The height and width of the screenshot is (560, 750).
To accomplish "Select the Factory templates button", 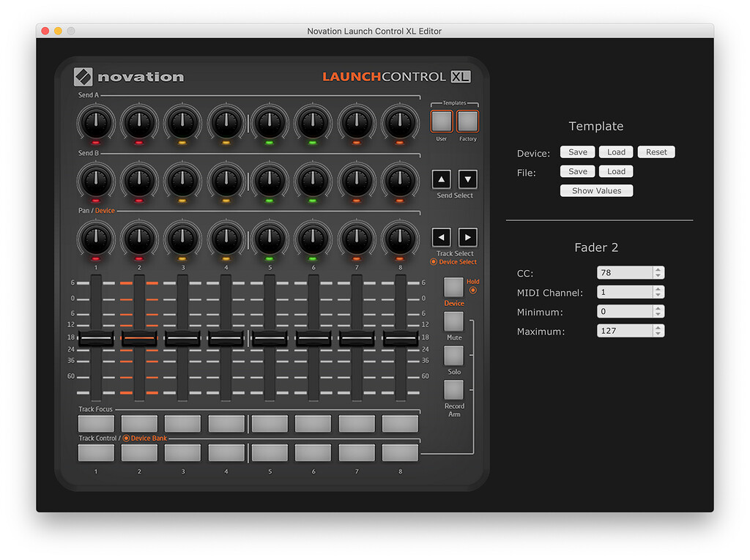I will 467,121.
